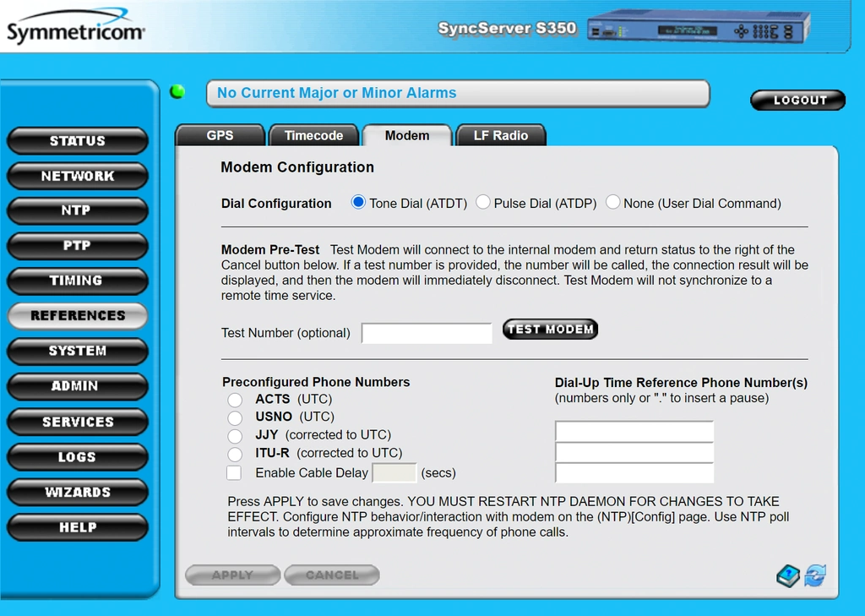
Task: Click the Dial-Up Time Reference Phone Number(s) label
Action: click(681, 383)
